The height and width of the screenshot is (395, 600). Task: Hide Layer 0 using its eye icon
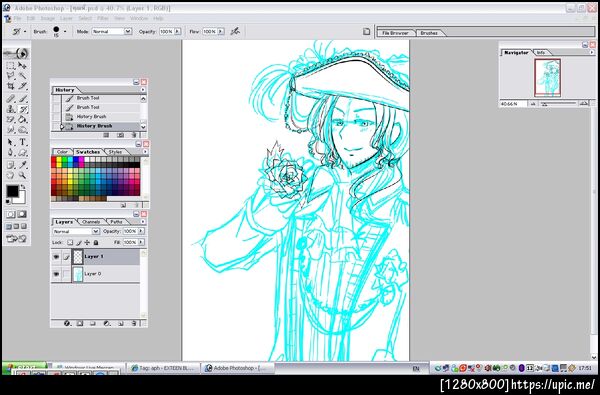click(x=56, y=274)
